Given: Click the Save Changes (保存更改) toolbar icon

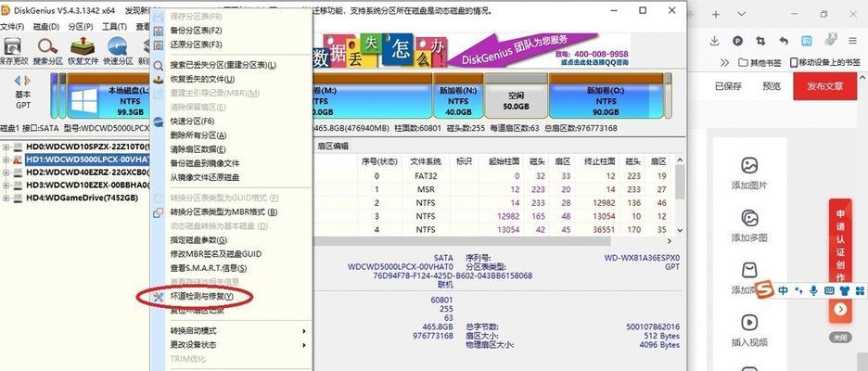Looking at the screenshot, I should pyautogui.click(x=12, y=46).
